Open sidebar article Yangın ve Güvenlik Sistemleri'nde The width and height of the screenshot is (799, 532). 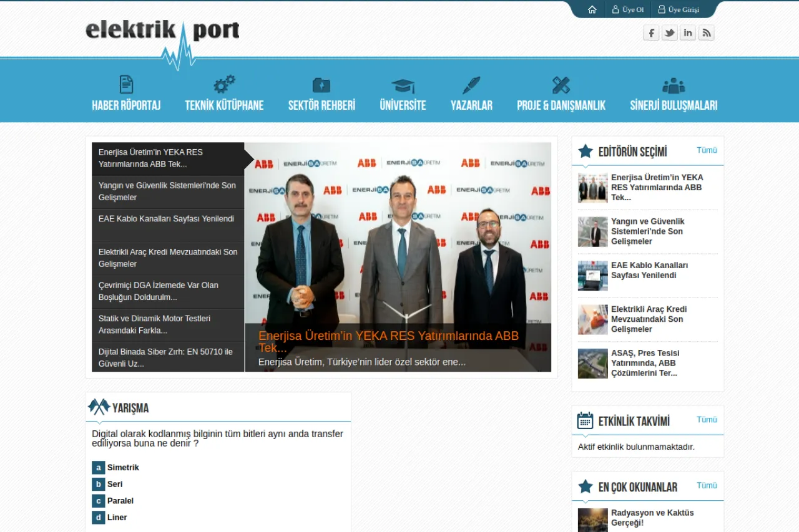pos(648,231)
